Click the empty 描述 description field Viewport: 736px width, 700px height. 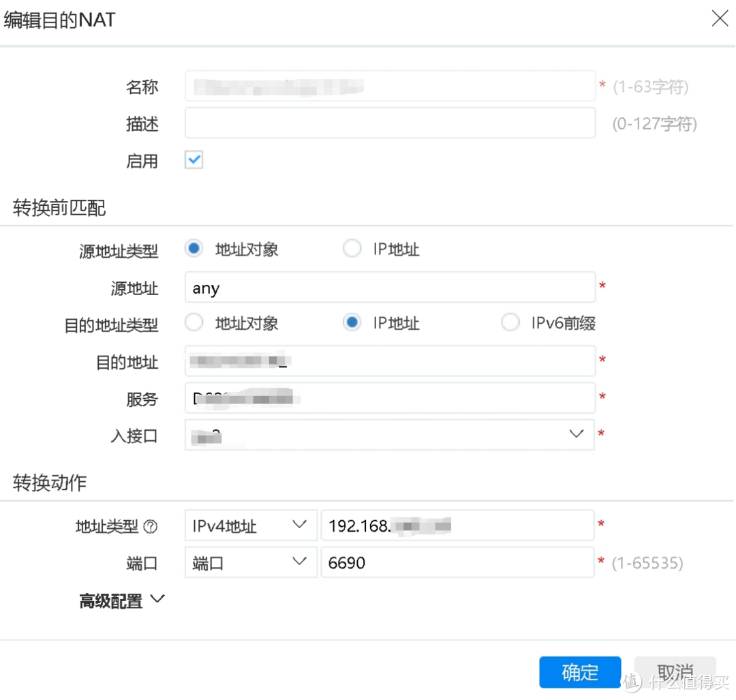(x=390, y=123)
